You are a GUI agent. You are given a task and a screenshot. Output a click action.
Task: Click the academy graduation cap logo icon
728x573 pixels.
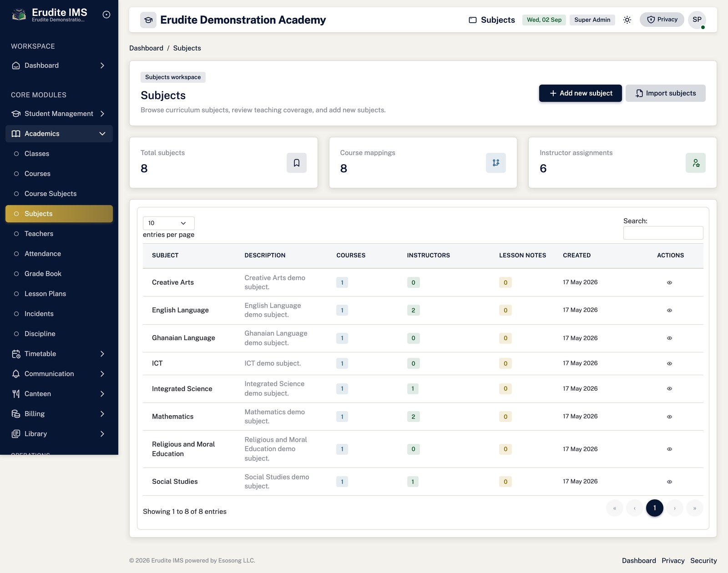click(148, 20)
